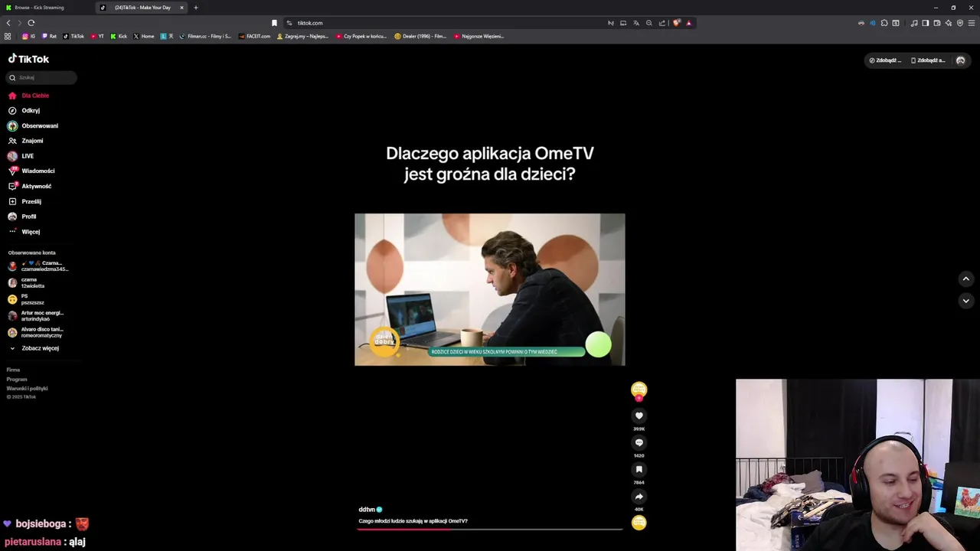Image resolution: width=980 pixels, height=551 pixels.
Task: Open a new browser tab
Action: click(196, 8)
